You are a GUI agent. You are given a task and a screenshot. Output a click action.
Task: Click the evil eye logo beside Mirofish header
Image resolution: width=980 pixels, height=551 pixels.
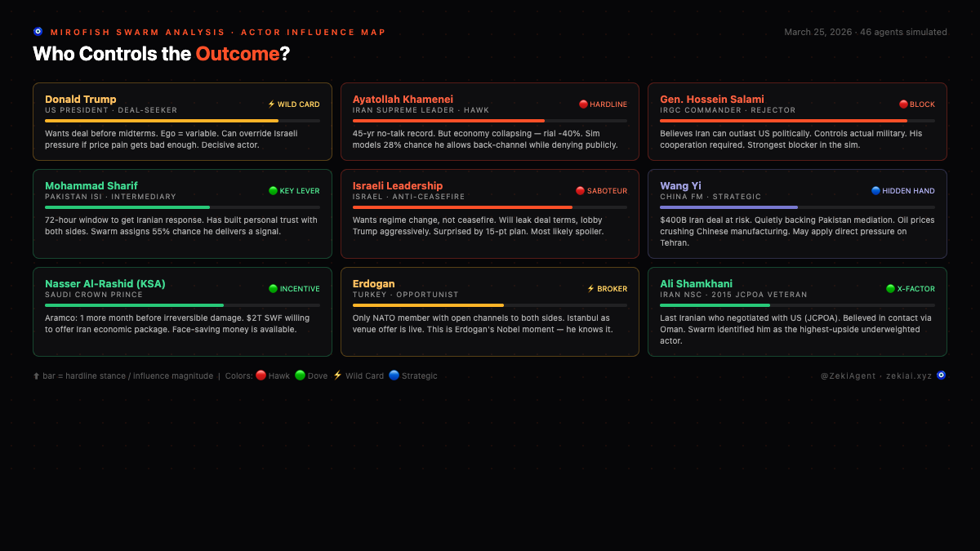point(38,32)
